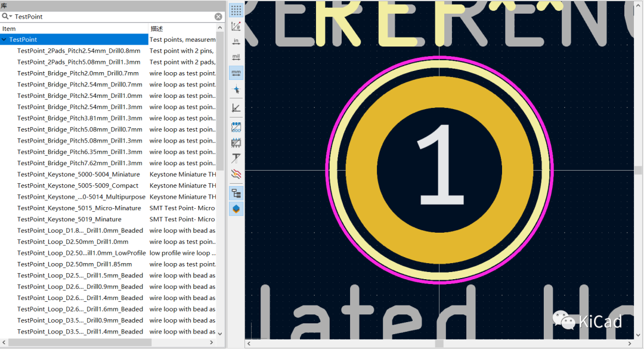Screen dimensions: 644x349
Task: Select TestPoint_Loop_D2.5..._Drill1.5mm_Beaded footprint
Action: 80,276
